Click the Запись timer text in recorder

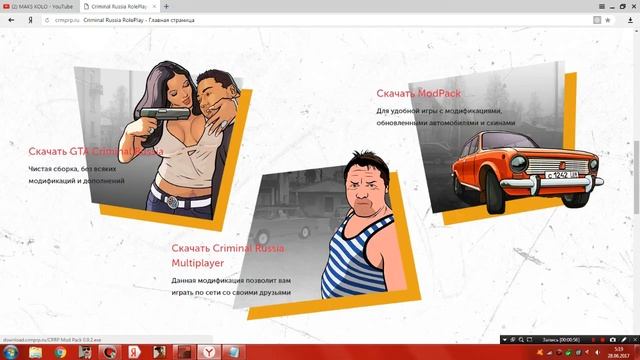pyautogui.click(x=561, y=340)
